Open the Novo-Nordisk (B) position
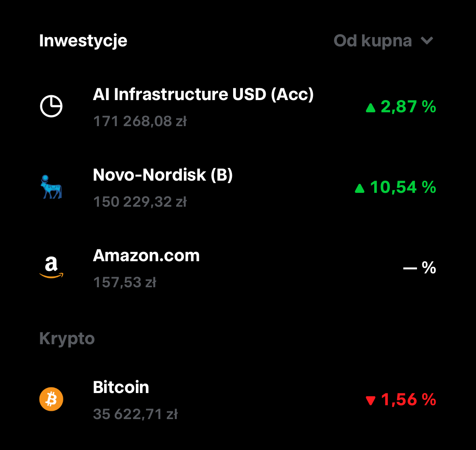The image size is (476, 450). tap(163, 175)
